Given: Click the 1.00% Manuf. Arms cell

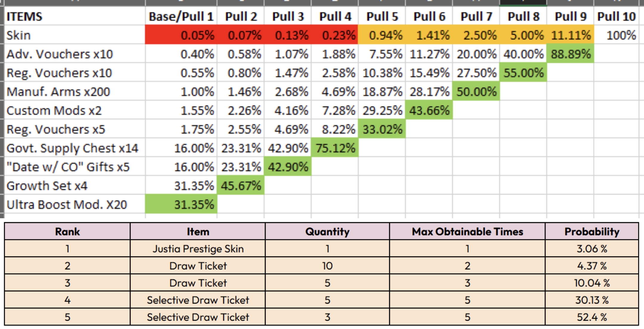Looking at the screenshot, I should (x=181, y=91).
